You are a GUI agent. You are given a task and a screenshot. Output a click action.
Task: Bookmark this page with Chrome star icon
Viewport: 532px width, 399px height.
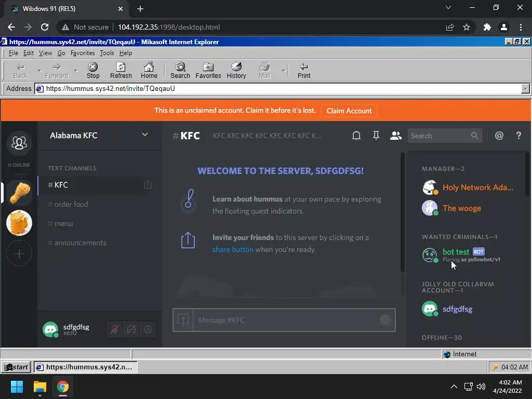point(467,27)
